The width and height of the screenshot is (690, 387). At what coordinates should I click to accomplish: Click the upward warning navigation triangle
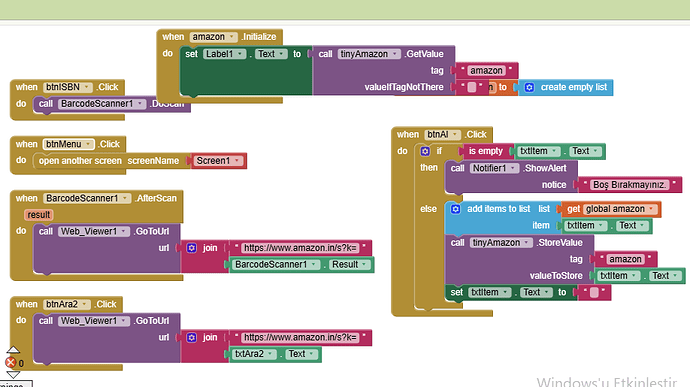(13, 350)
